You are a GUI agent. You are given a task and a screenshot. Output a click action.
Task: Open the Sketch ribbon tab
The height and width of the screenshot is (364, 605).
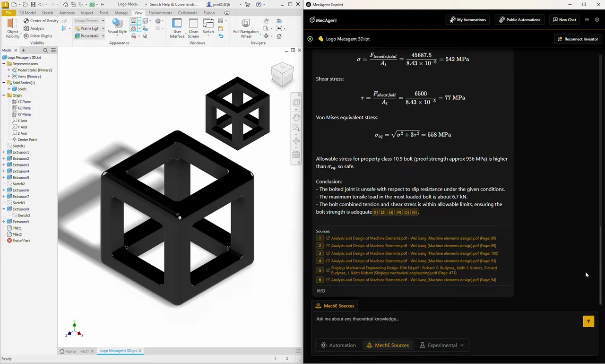click(x=47, y=13)
